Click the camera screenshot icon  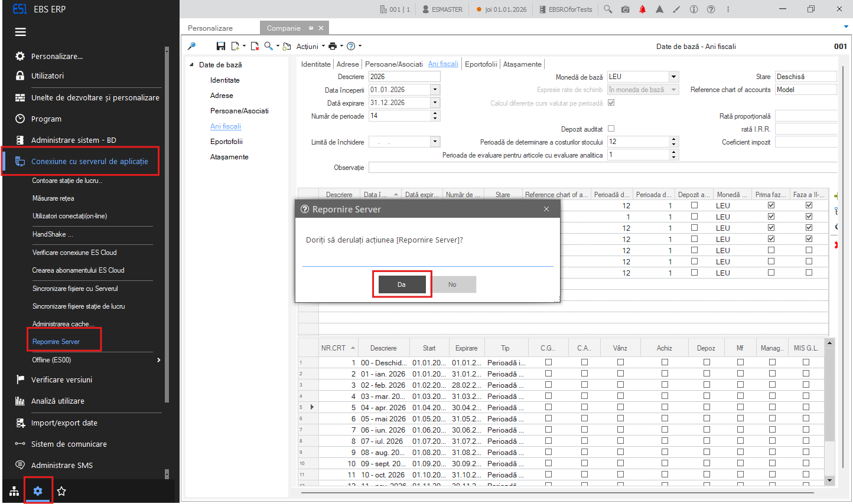click(625, 9)
